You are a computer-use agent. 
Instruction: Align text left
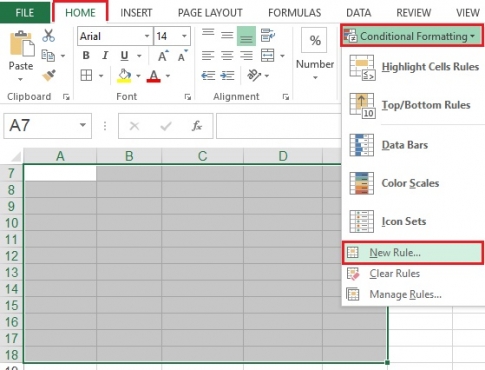click(208, 56)
